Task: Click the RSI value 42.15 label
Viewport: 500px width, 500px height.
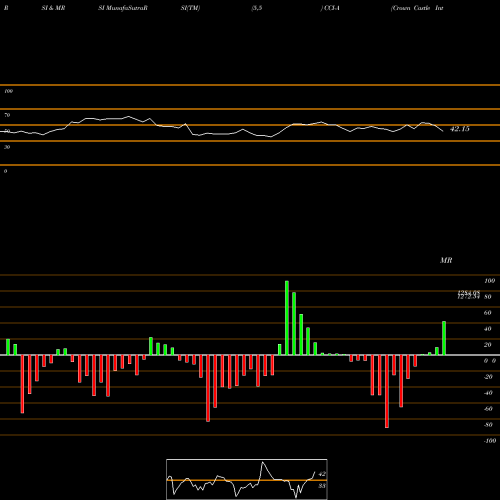Action: pos(460,129)
